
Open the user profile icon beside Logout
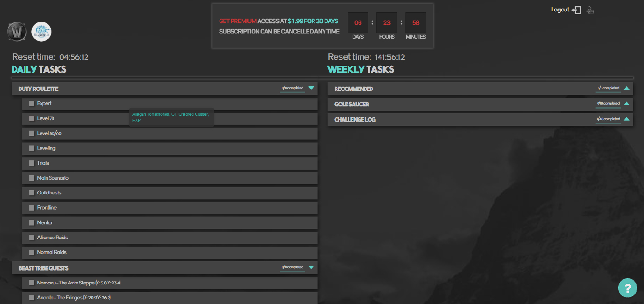pyautogui.click(x=590, y=10)
